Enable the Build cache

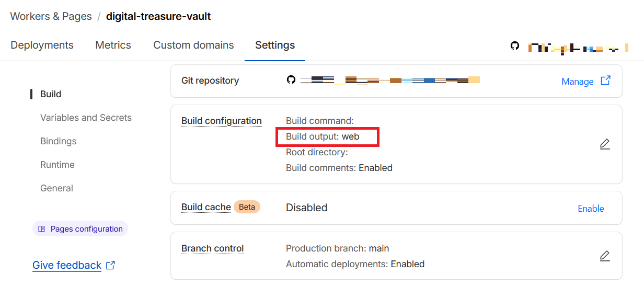point(591,209)
